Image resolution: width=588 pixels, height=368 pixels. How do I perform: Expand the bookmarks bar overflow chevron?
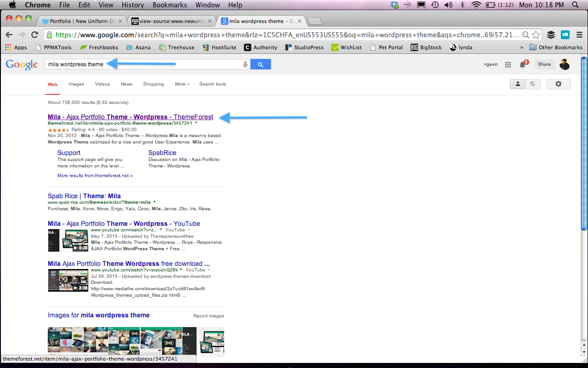coord(522,47)
